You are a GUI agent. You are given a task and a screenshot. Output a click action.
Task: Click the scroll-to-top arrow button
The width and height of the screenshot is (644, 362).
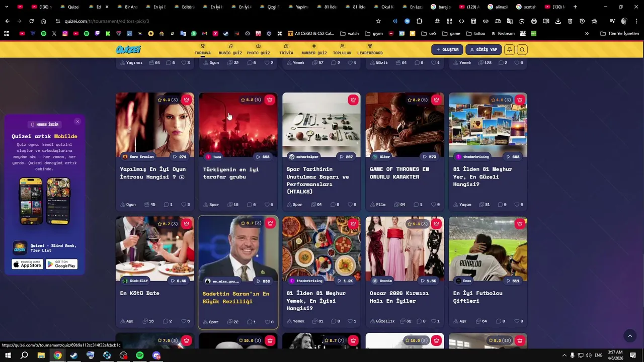pos(630,336)
